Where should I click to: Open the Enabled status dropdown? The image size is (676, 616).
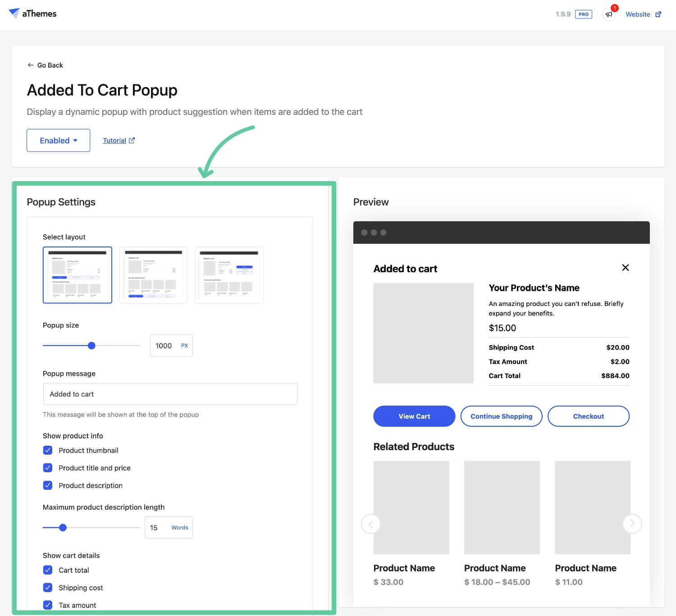pos(59,140)
